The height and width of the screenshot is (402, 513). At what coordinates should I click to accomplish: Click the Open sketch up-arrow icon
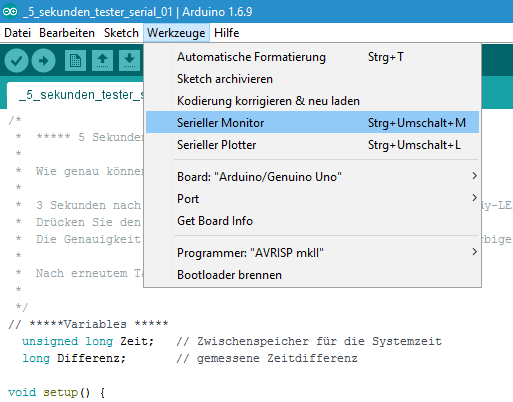[x=102, y=61]
